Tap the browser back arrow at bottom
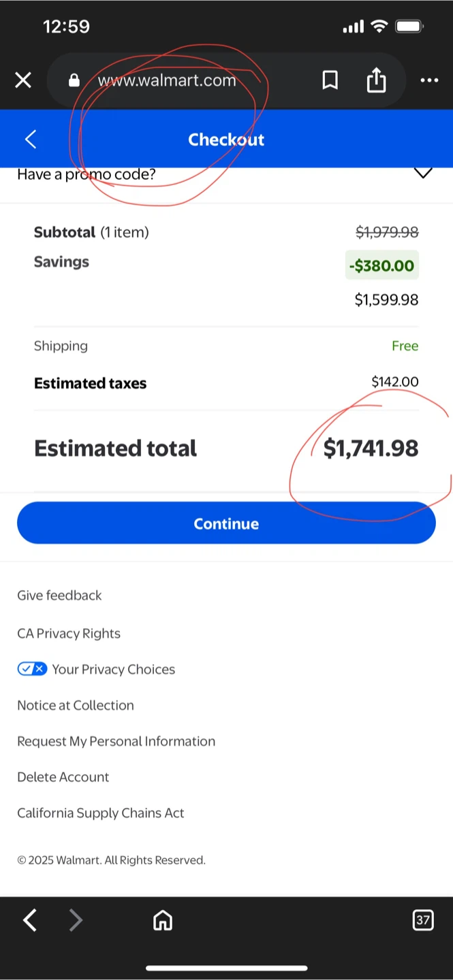Viewport: 453px width, 980px height. [30, 921]
